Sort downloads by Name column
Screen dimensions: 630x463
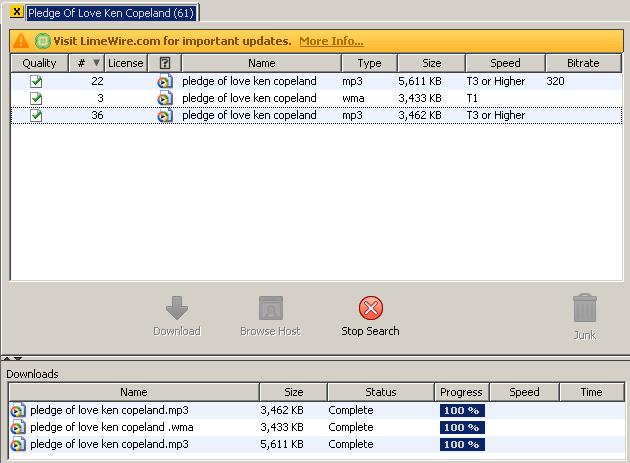(134, 392)
